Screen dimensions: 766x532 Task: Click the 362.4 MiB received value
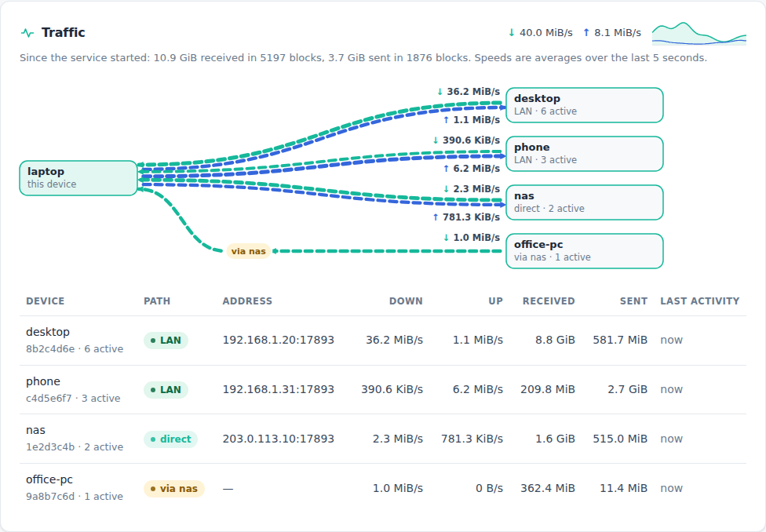(548, 488)
